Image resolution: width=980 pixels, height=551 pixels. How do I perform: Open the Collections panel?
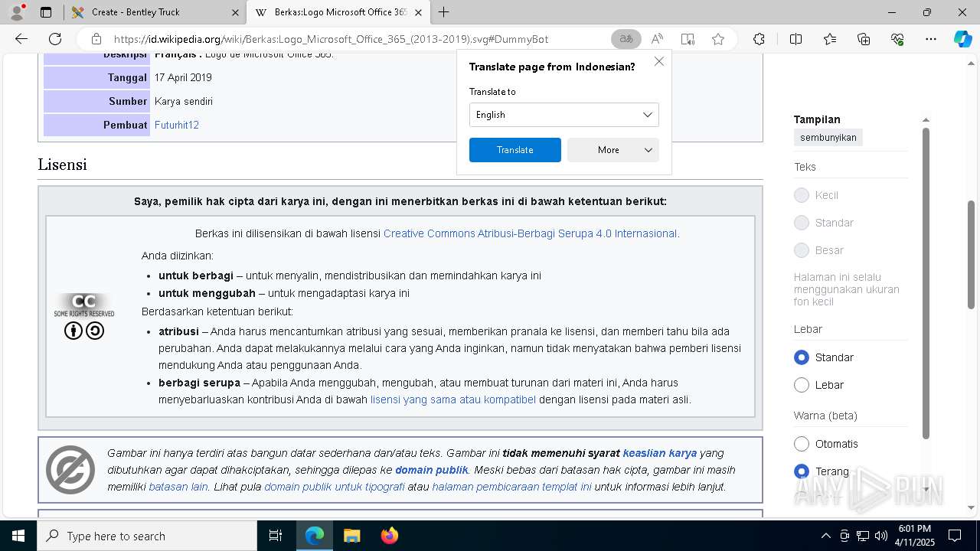click(x=864, y=39)
